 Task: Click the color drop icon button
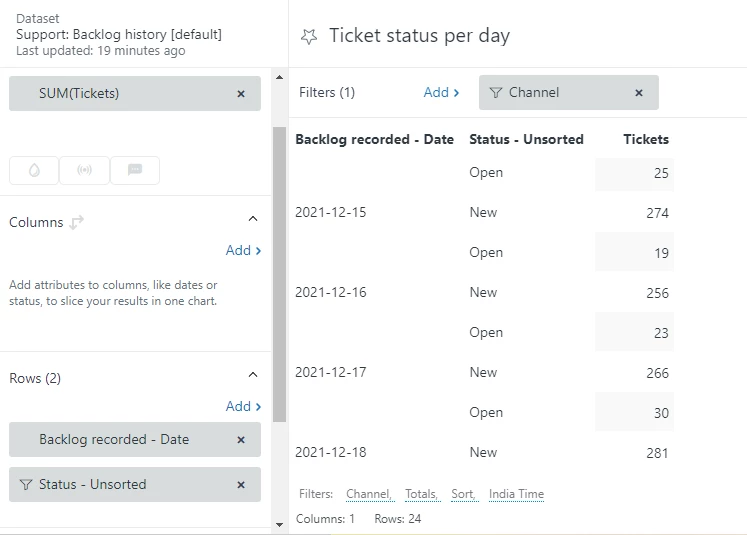[34, 170]
